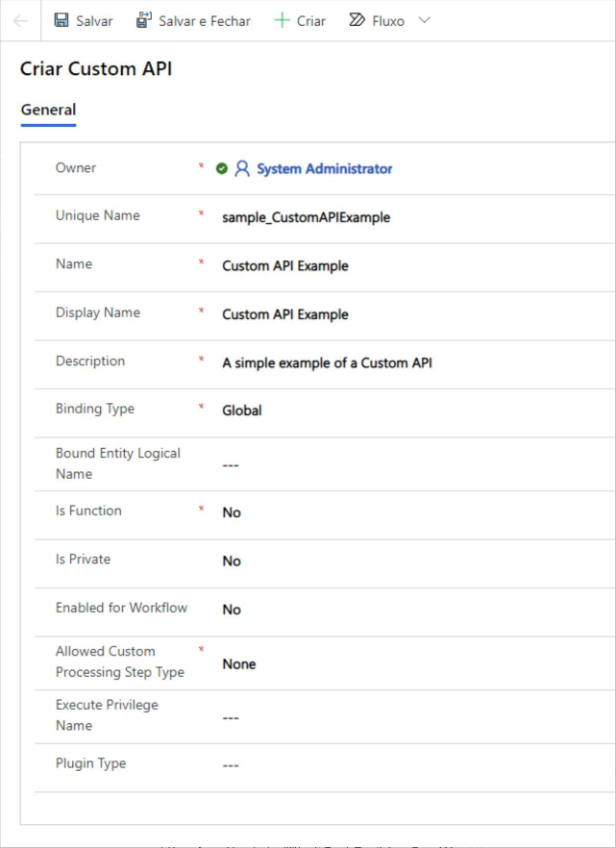
Task: Toggle Enabled for Workflow setting
Action: click(x=231, y=609)
